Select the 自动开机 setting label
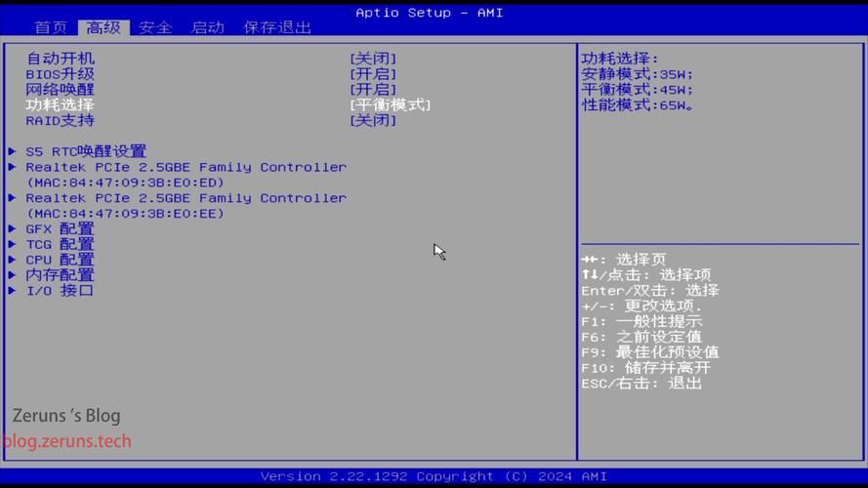The height and width of the screenshot is (488, 868). [x=61, y=59]
